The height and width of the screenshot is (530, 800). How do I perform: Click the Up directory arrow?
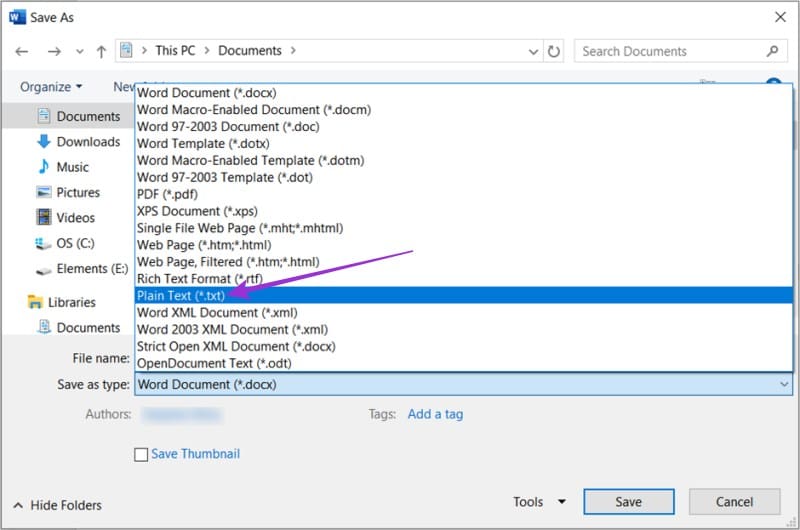click(101, 51)
